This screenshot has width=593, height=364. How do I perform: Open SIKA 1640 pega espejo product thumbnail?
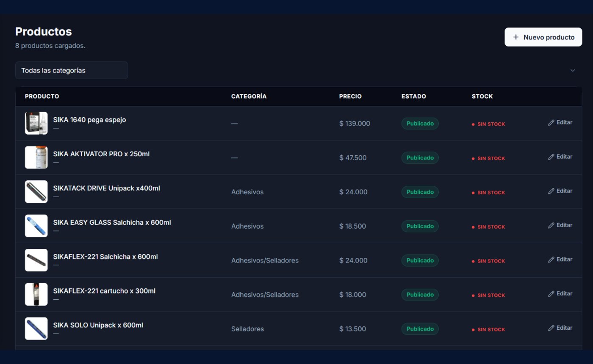(x=36, y=123)
